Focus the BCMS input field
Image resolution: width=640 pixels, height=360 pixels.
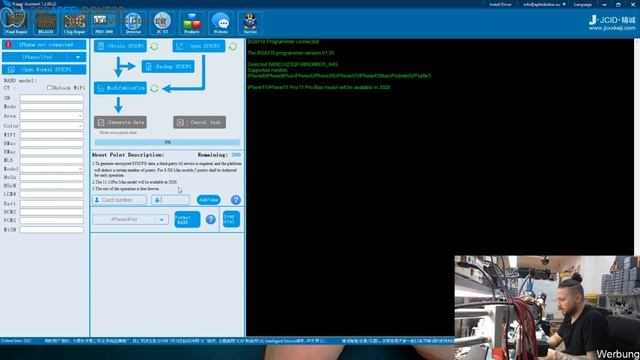pos(51,212)
